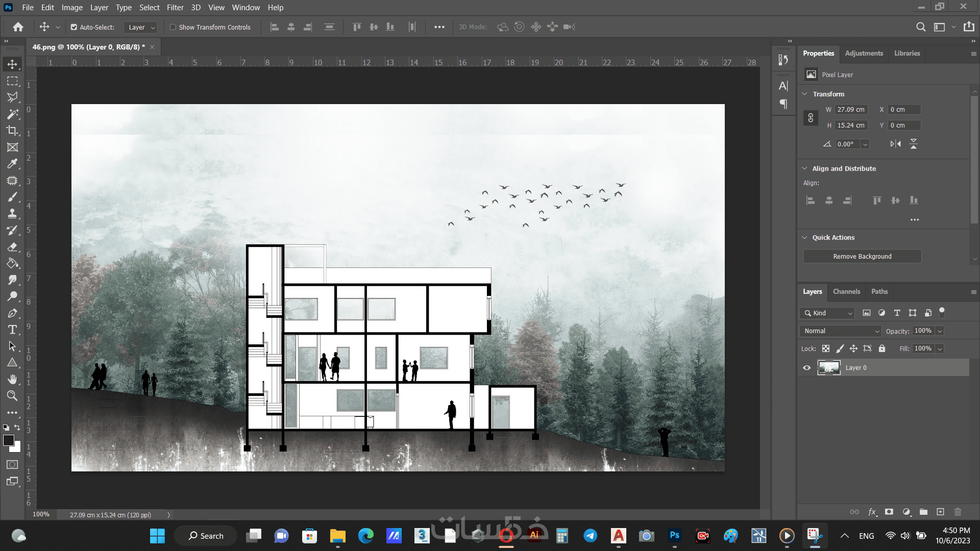Select the Clone Stamp tool
This screenshot has height=551, width=980.
(12, 214)
